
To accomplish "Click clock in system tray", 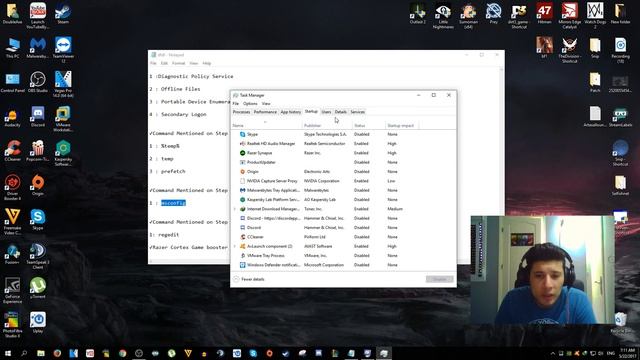I will pos(627,353).
